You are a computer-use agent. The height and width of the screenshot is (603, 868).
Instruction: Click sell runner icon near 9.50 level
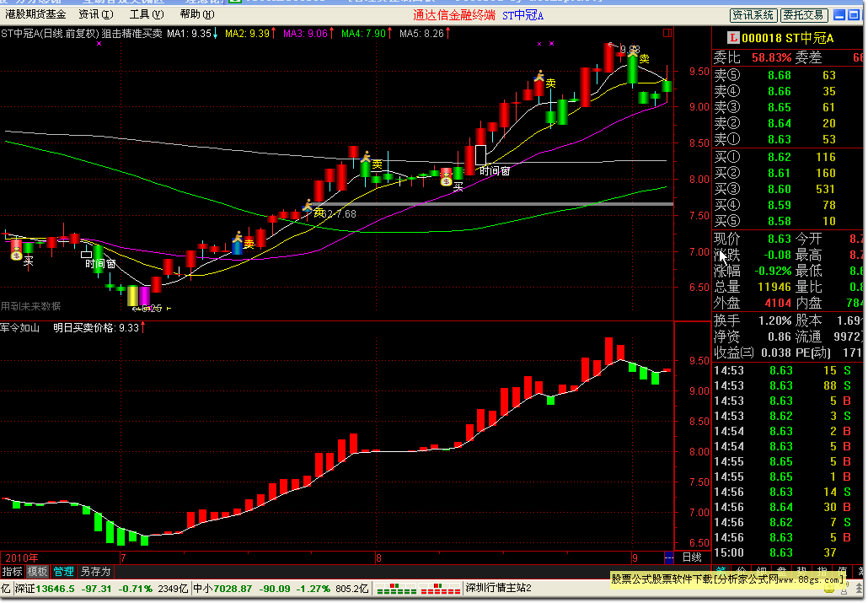point(539,76)
